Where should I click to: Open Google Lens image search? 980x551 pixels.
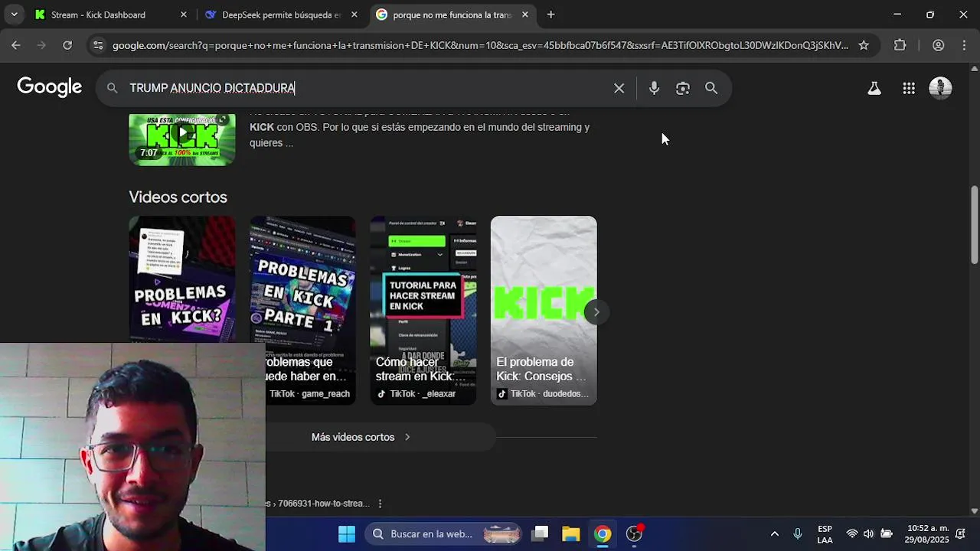pyautogui.click(x=683, y=88)
